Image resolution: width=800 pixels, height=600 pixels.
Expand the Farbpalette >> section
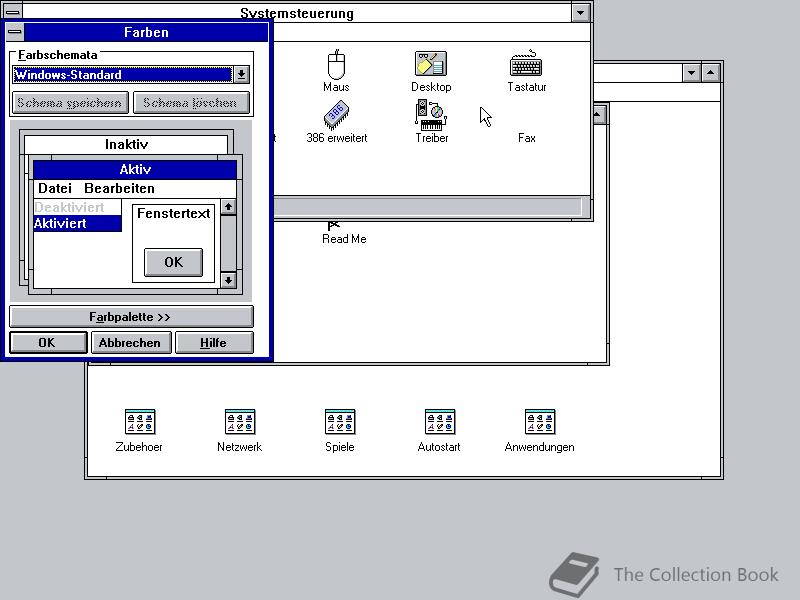(131, 317)
